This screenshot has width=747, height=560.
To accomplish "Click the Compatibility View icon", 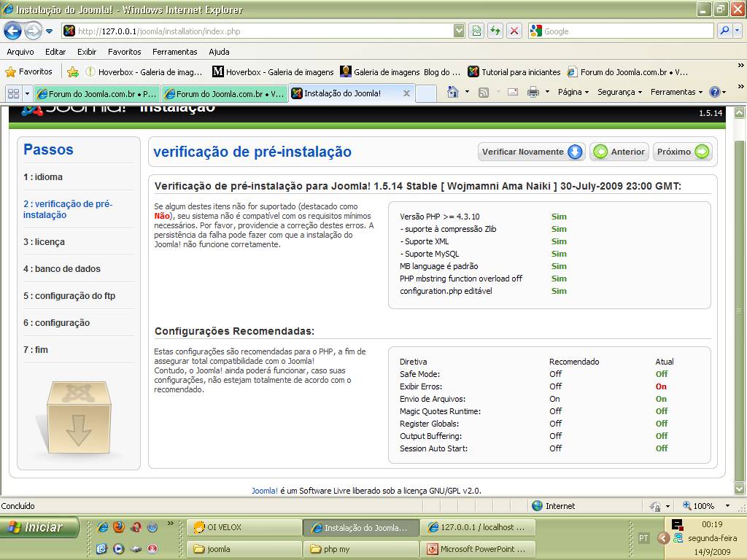I will [476, 31].
